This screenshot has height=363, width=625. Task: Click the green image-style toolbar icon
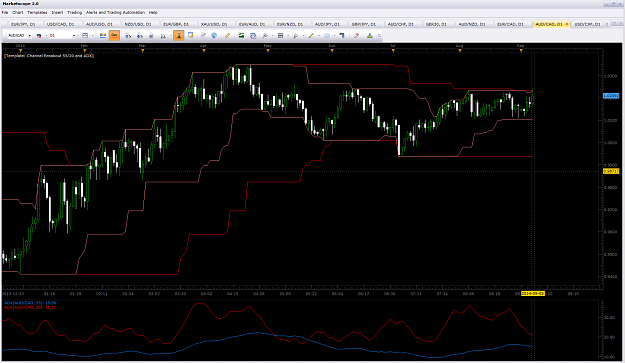click(x=241, y=35)
